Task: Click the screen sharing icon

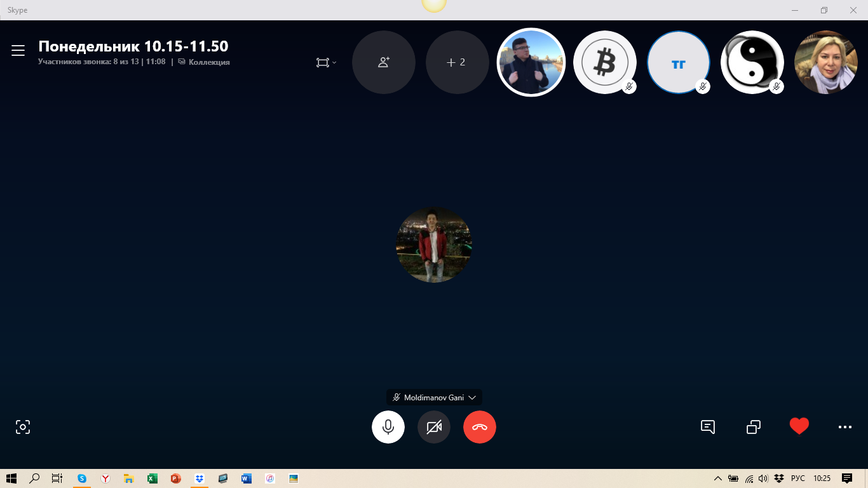Action: click(x=754, y=427)
